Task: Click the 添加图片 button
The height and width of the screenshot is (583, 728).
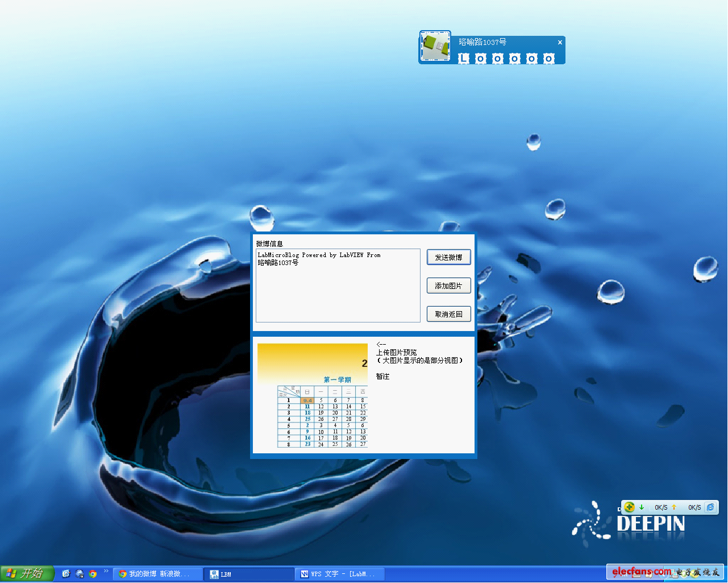Action: [448, 286]
